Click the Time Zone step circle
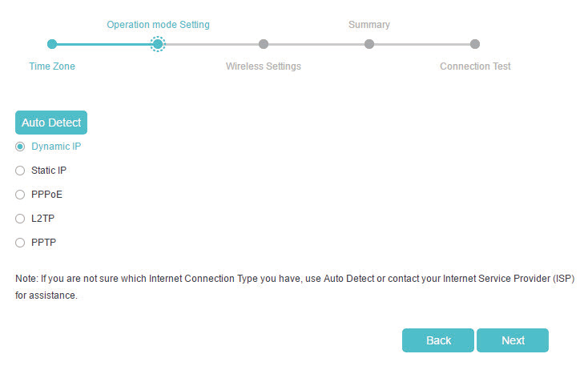588x366 pixels. (x=52, y=44)
